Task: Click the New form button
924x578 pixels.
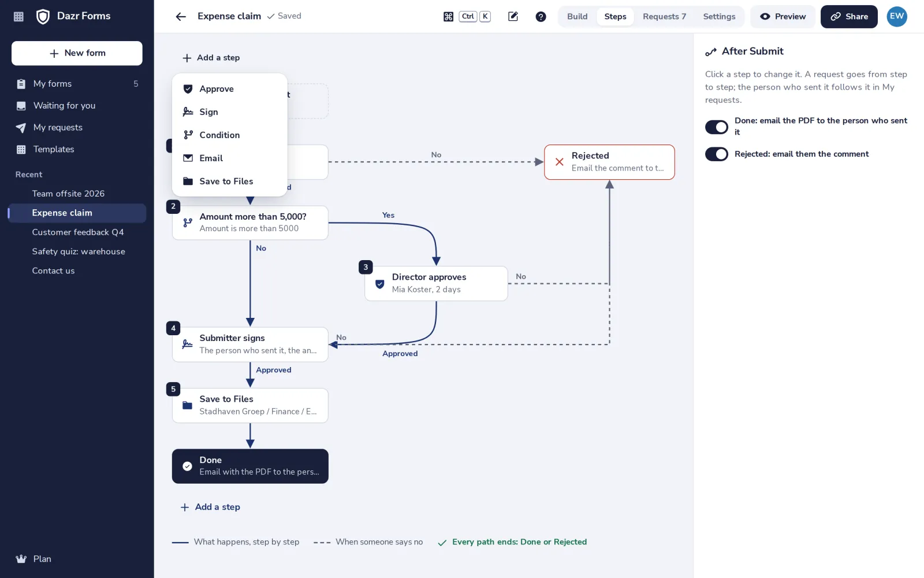Action: click(77, 53)
